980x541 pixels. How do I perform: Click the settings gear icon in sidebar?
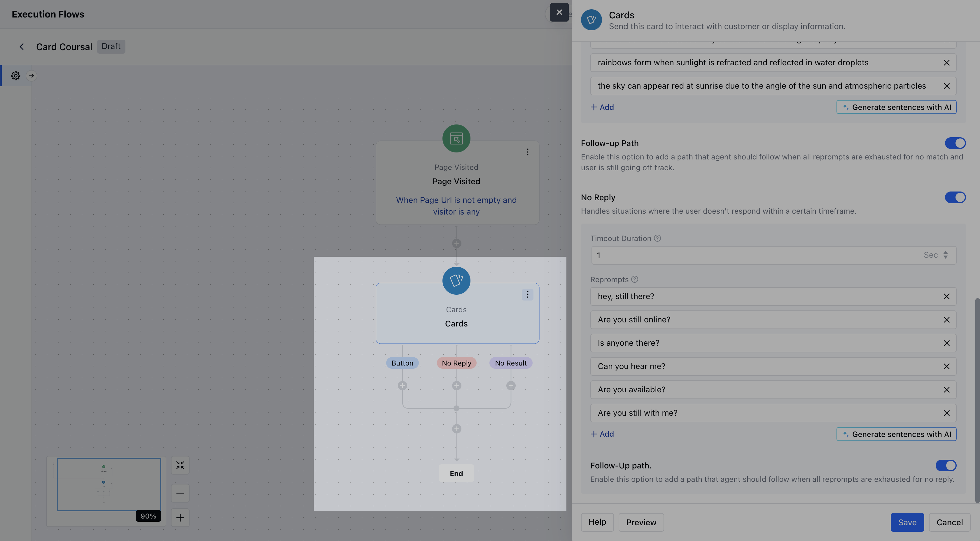coord(15,76)
